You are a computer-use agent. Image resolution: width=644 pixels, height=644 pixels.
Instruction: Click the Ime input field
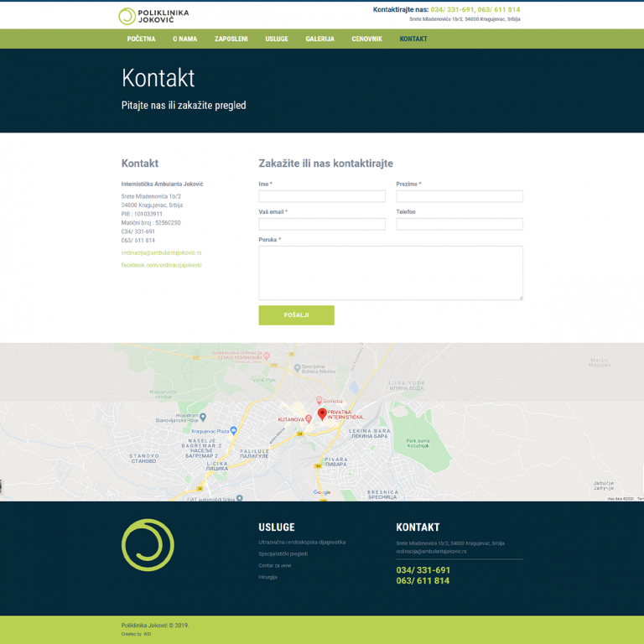click(x=322, y=196)
